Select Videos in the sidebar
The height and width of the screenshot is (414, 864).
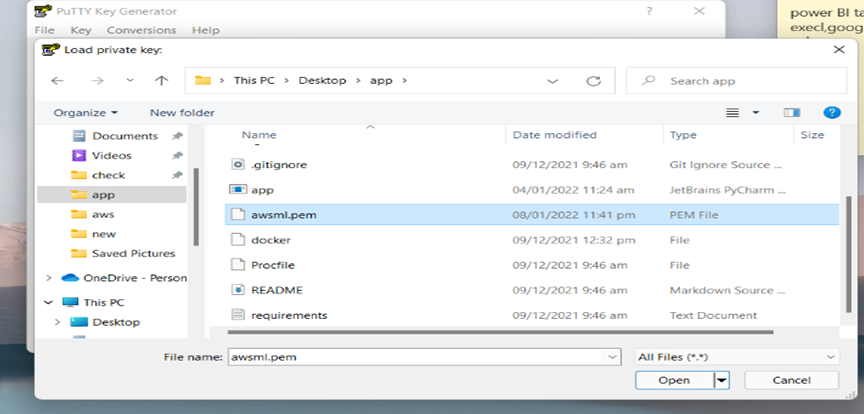coord(112,155)
